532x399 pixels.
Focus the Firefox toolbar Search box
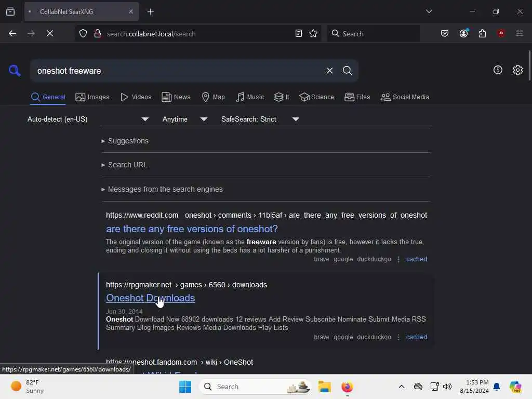pyautogui.click(x=373, y=34)
